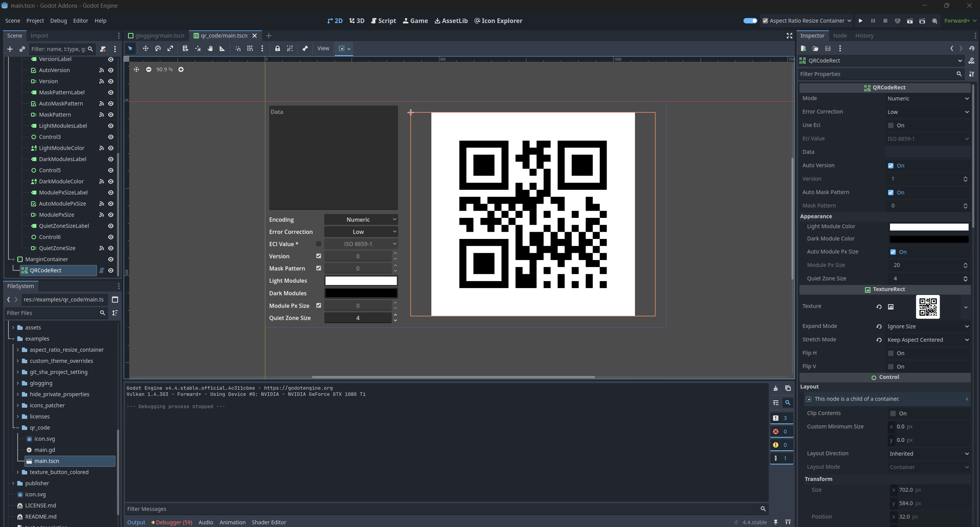This screenshot has height=527, width=980.
Task: Open the Debug menu
Action: (x=58, y=21)
